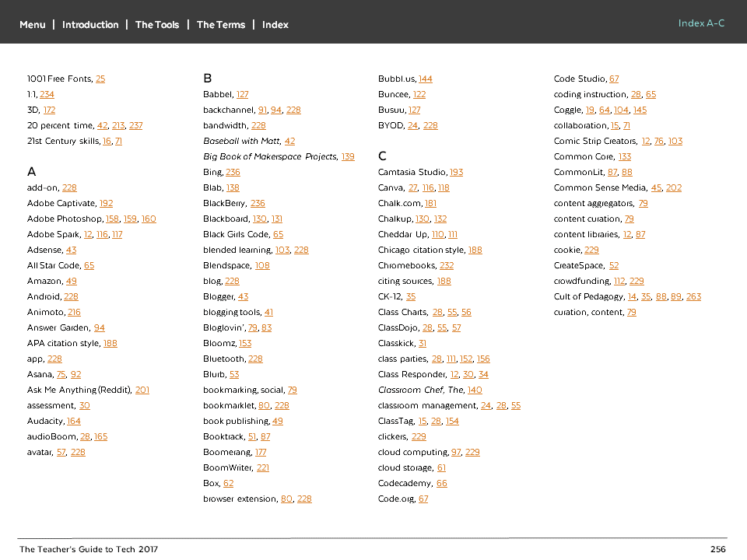This screenshot has height=560, width=747.
Task: Click page 192 link for Adobe Captivate
Action: 106,203
